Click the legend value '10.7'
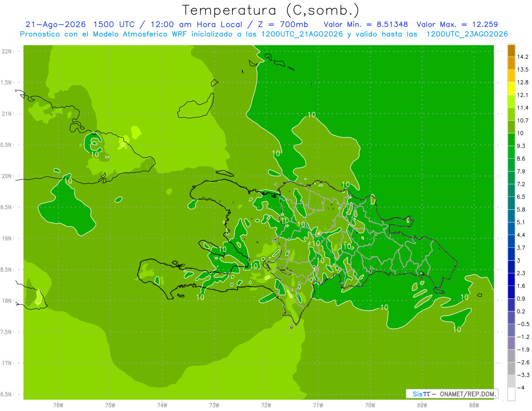This screenshot has height=411, width=532. 523,121
